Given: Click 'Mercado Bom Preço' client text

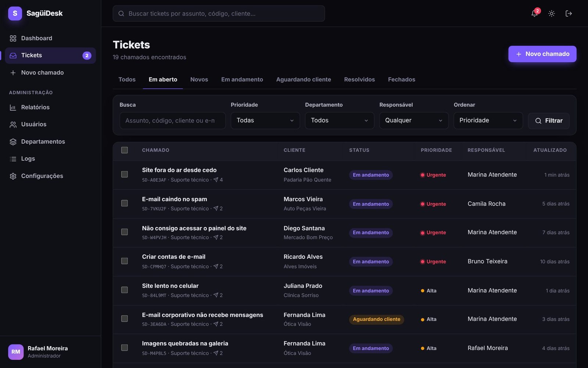Looking at the screenshot, I should click(308, 238).
